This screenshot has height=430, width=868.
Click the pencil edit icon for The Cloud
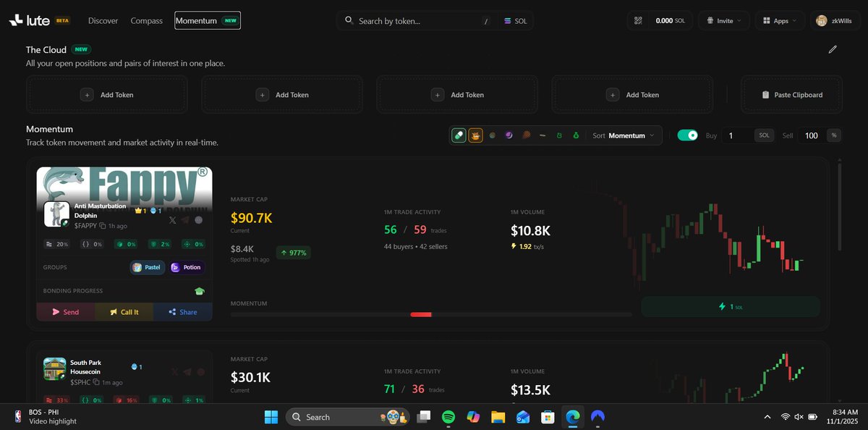click(833, 49)
